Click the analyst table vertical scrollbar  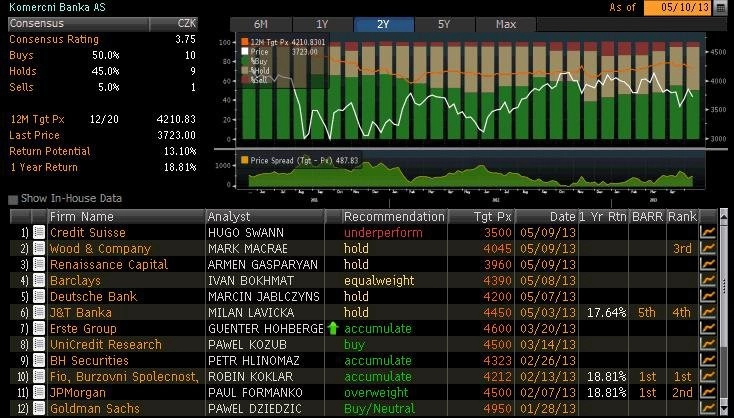[x=724, y=312]
